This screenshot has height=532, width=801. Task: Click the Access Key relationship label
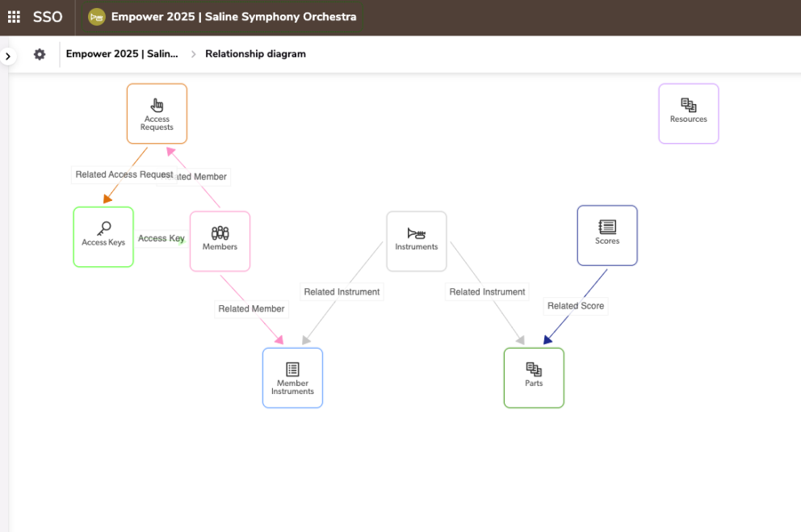coord(161,238)
